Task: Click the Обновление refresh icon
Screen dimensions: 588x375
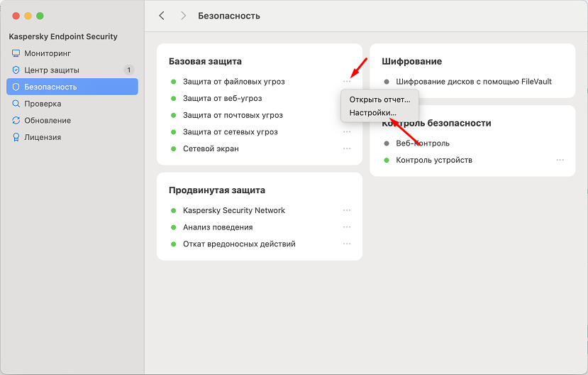Action: pos(16,121)
